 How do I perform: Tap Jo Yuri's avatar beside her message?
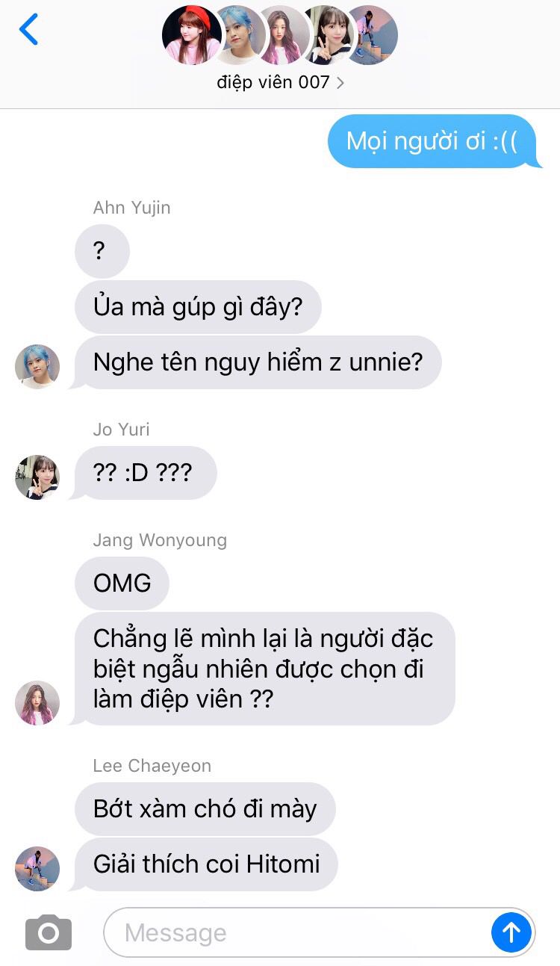tap(37, 477)
